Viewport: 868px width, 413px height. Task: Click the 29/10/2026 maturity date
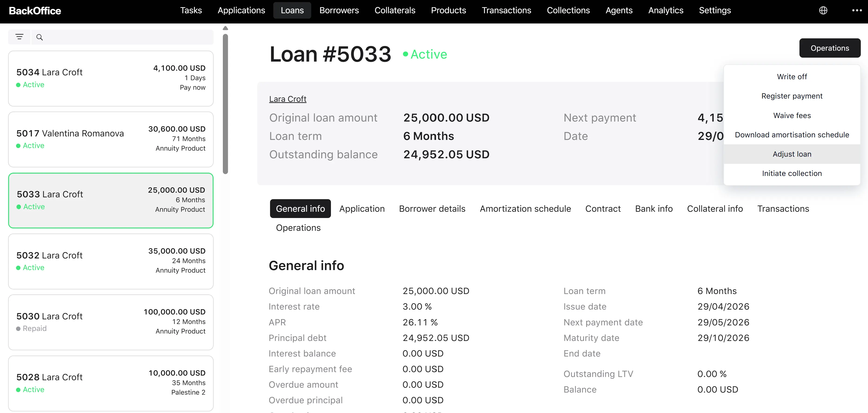723,338
